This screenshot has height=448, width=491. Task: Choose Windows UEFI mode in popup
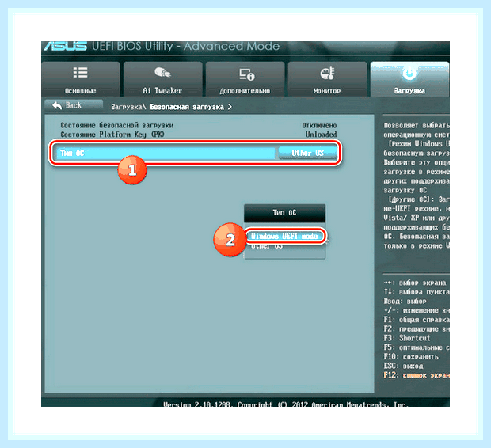click(284, 236)
